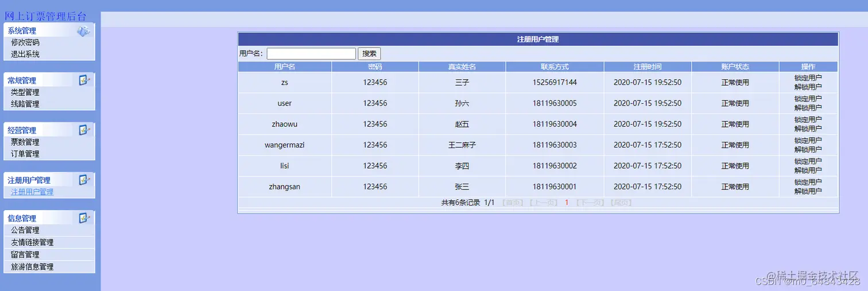Click the 共有6条记录 record count
Viewport: 868px width, 291px height.
460,203
